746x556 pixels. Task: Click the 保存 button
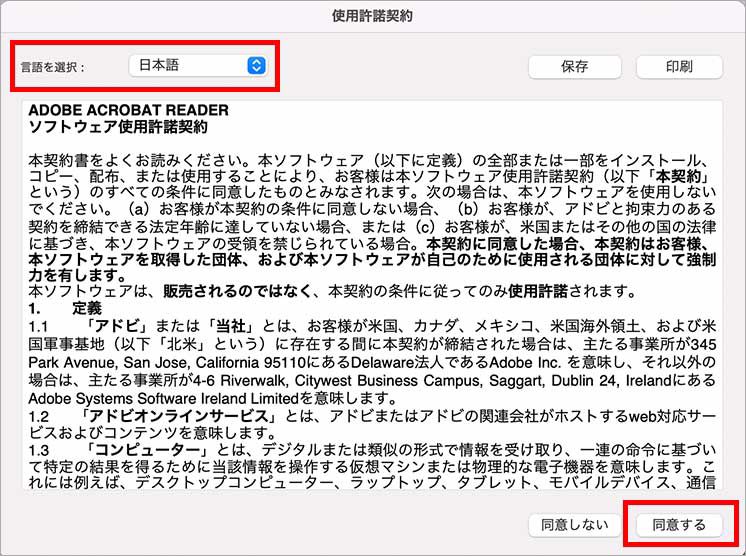575,67
